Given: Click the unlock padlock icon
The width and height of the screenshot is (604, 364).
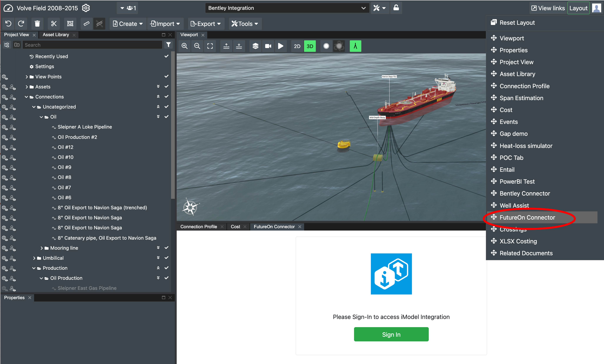Looking at the screenshot, I should [x=396, y=8].
